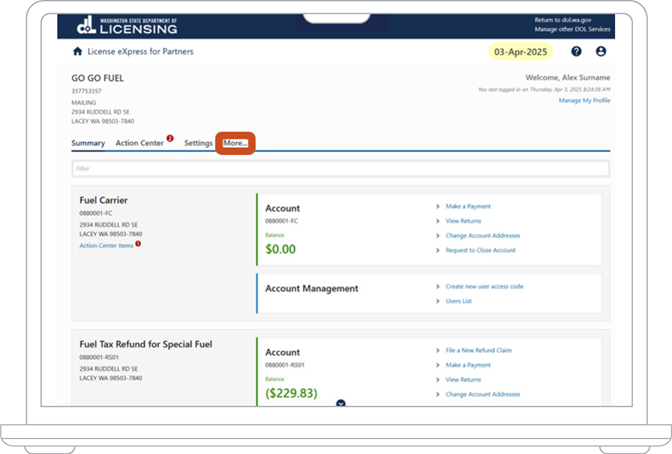Click Request to Close Account

(480, 250)
